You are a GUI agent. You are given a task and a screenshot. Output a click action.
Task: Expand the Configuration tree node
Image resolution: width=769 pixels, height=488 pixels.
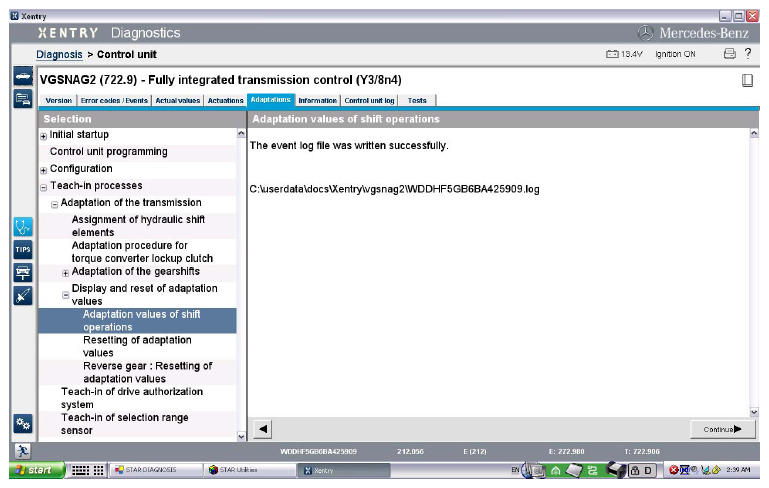point(43,169)
